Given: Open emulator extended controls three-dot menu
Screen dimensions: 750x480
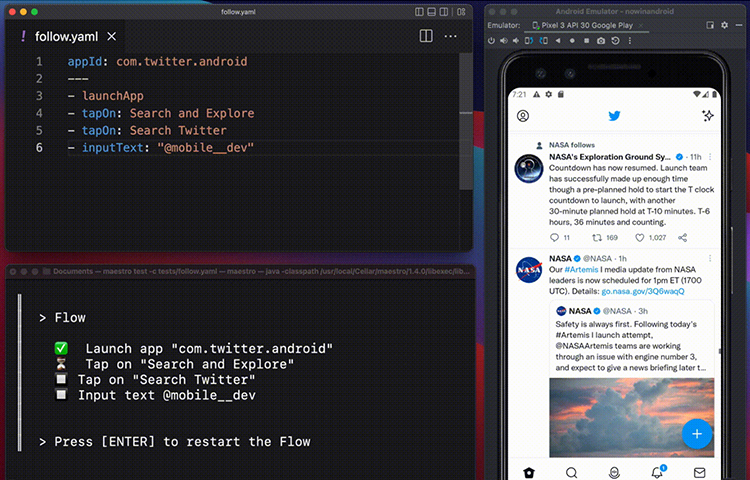Looking at the screenshot, I should coord(629,41).
